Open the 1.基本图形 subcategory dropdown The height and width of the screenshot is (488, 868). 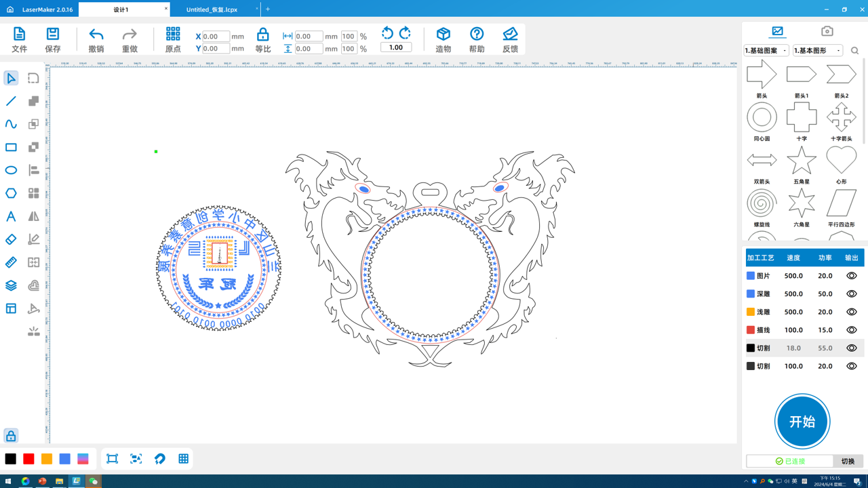click(817, 51)
